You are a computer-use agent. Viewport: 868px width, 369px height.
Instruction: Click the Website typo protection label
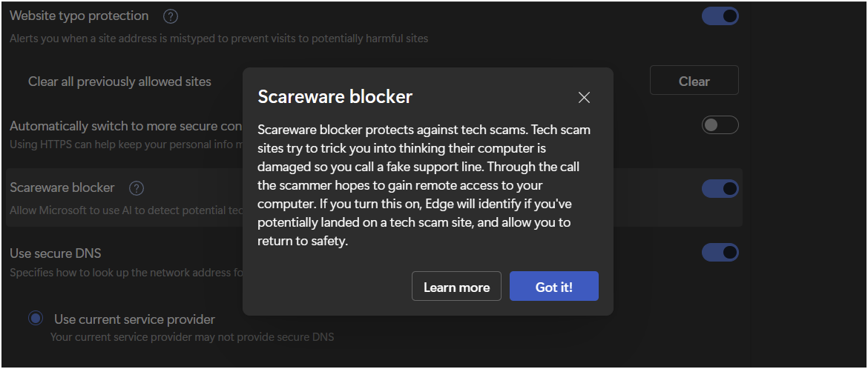coord(79,16)
